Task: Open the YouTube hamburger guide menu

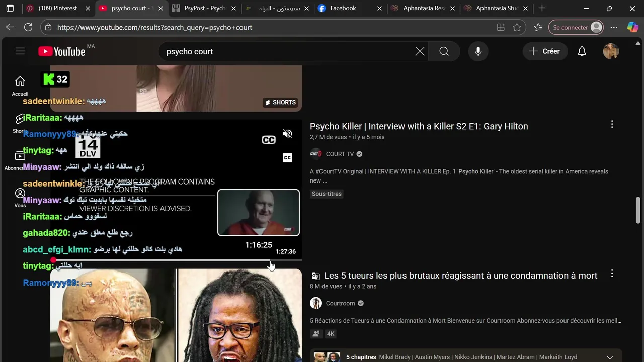Action: tap(20, 51)
